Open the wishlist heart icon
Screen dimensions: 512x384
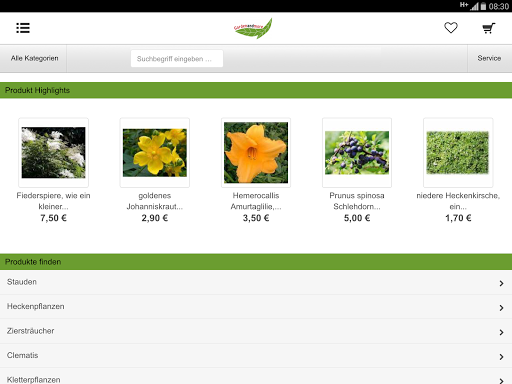tap(451, 28)
